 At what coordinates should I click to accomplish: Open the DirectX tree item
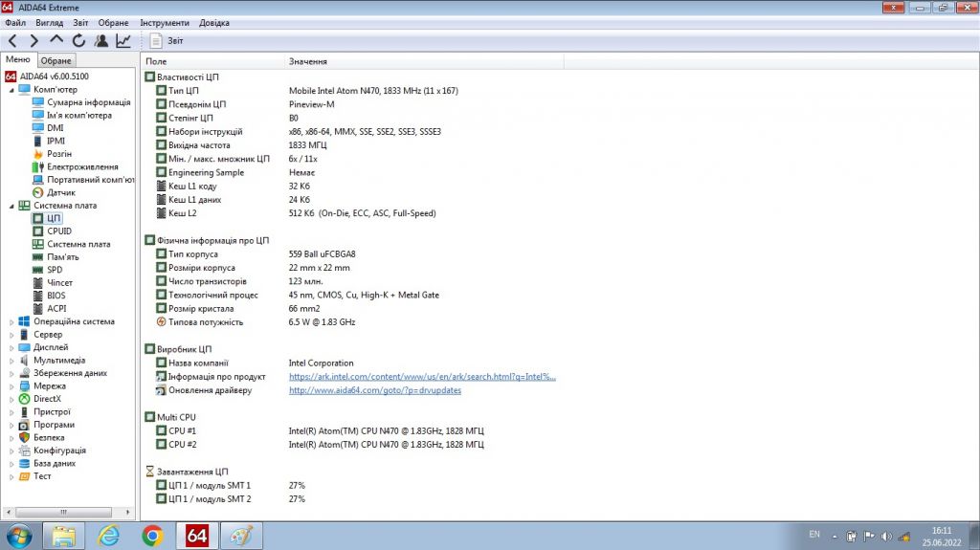(48, 399)
